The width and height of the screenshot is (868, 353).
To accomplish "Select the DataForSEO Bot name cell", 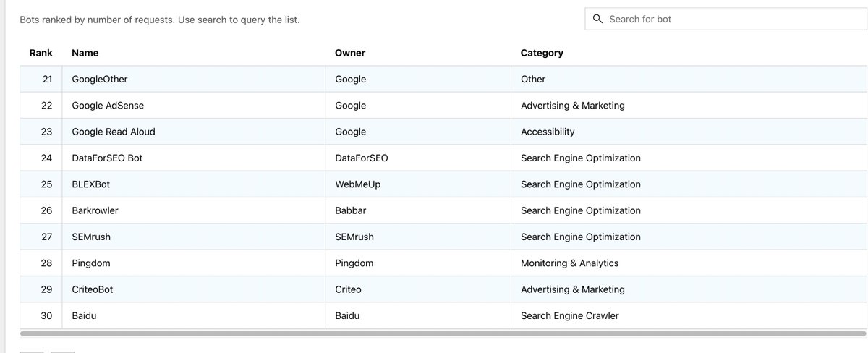I will [x=194, y=158].
